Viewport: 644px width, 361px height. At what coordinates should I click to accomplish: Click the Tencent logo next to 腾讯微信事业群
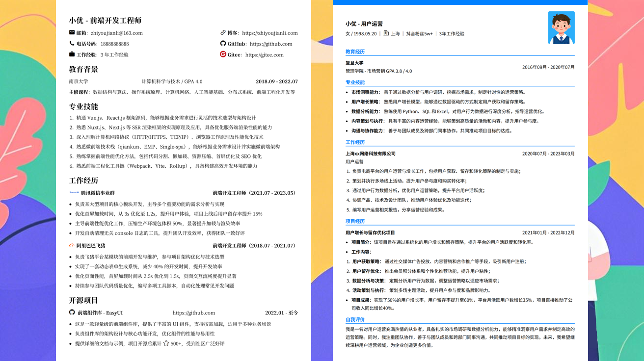(74, 193)
